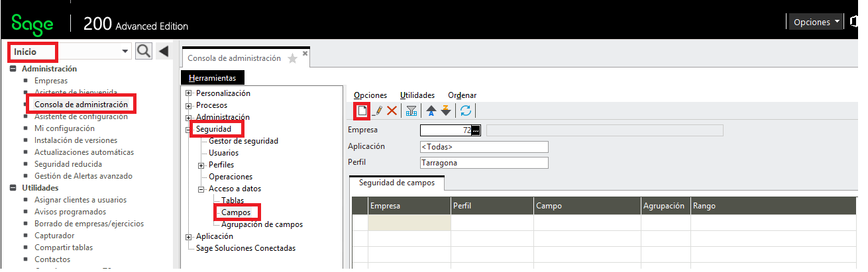This screenshot has height=272, width=868.
Task: Open Asistente de bienvenida in the sidebar
Action: [x=76, y=93]
